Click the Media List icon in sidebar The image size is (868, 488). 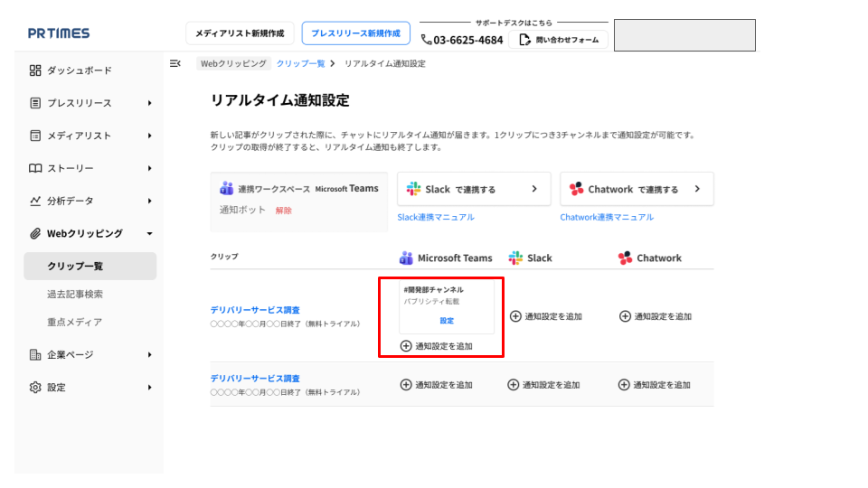point(35,136)
